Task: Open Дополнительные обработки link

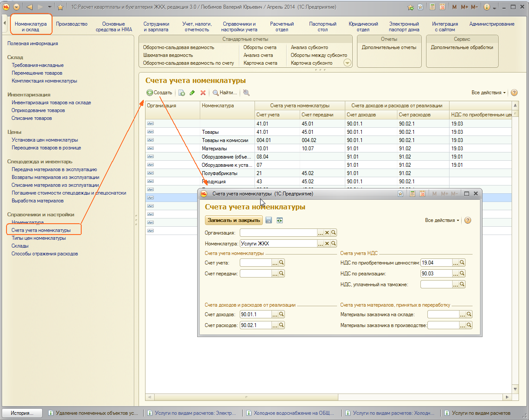Action: pos(462,47)
